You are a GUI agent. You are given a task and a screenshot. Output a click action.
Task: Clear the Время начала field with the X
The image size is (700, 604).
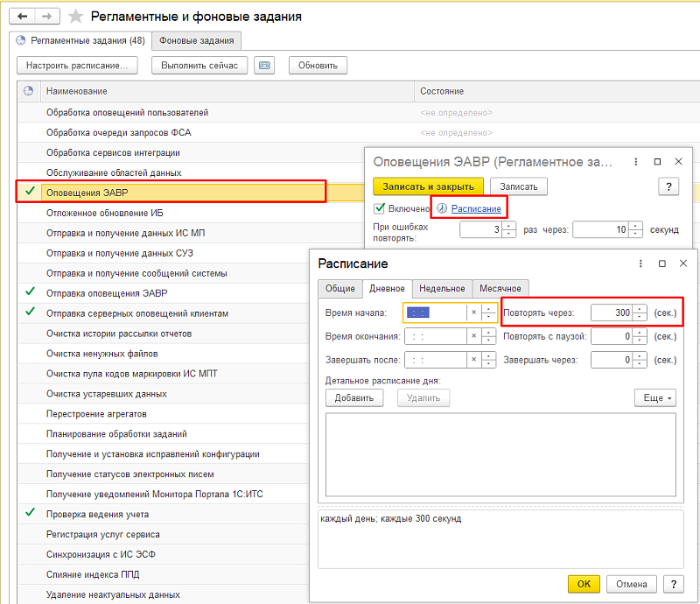point(473,313)
